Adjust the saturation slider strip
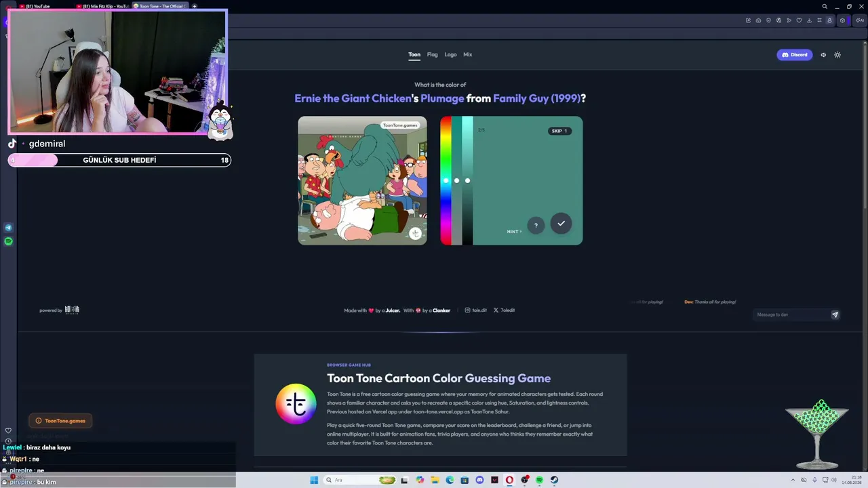The height and width of the screenshot is (488, 868). click(x=456, y=180)
